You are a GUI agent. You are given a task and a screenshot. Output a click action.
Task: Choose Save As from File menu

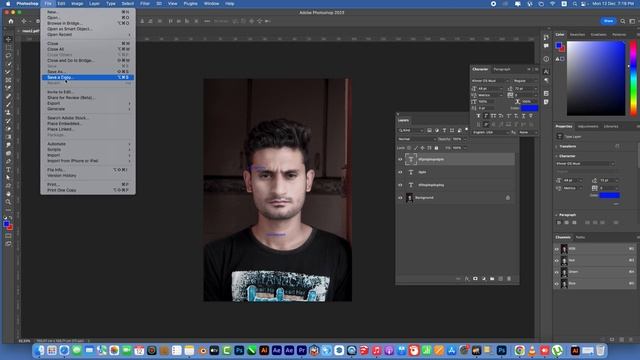point(88,71)
